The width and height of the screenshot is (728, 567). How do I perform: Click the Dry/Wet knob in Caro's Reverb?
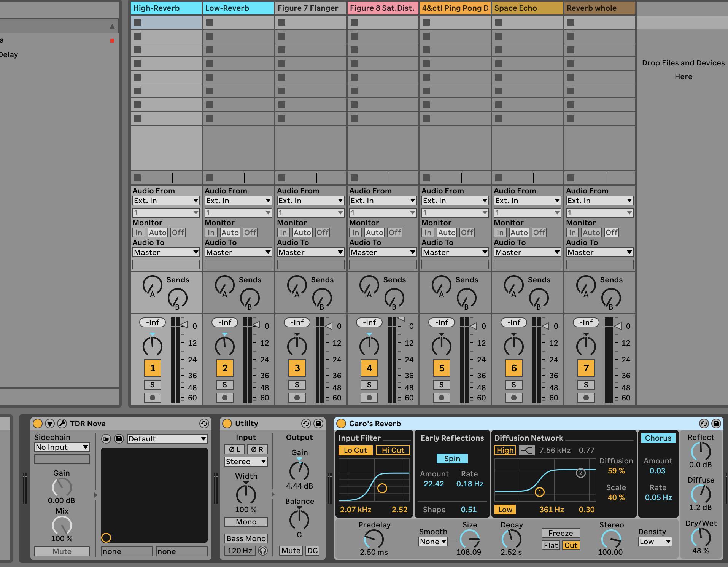(701, 537)
